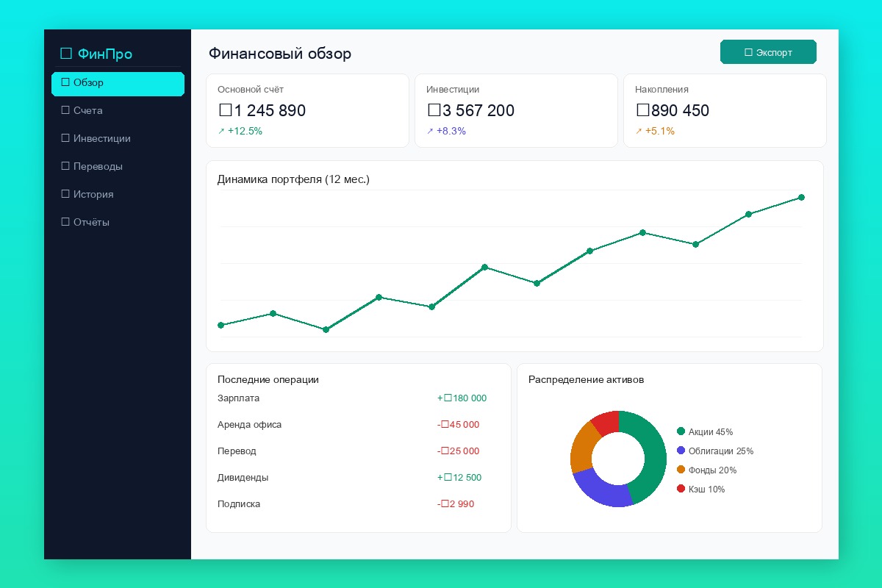Select the orange Фонды donut segment
Viewport: 882px width, 588px height.
[581, 448]
